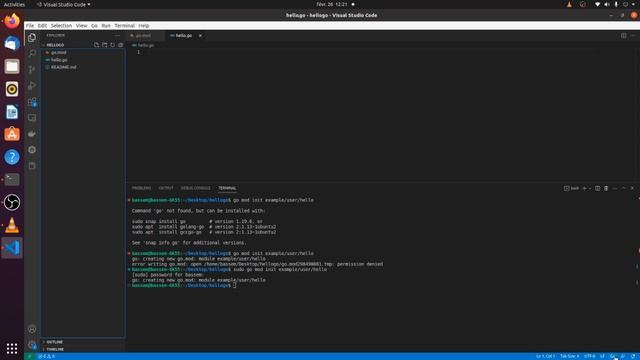This screenshot has height=360, width=640.
Task: Click the Refresh Explorer icon
Action: pos(113,45)
